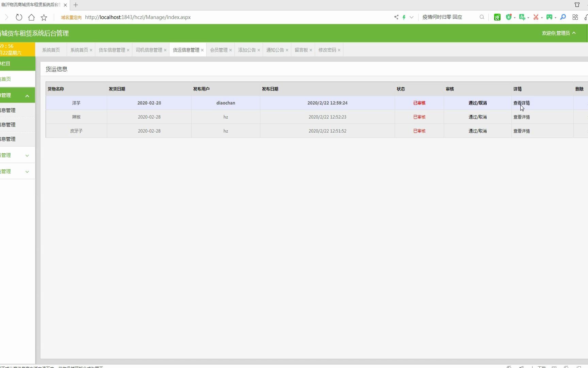Open the address bar dropdown chevron

coord(411,17)
